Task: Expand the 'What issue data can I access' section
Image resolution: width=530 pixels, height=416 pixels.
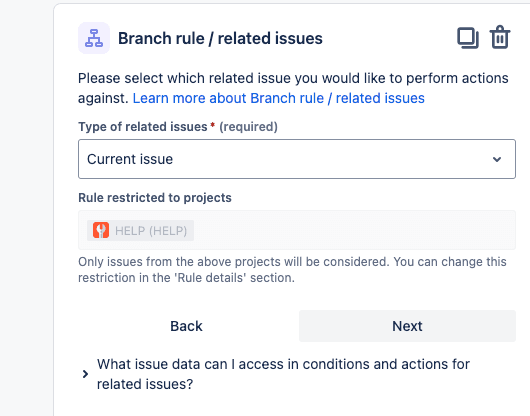Action: tap(283, 374)
